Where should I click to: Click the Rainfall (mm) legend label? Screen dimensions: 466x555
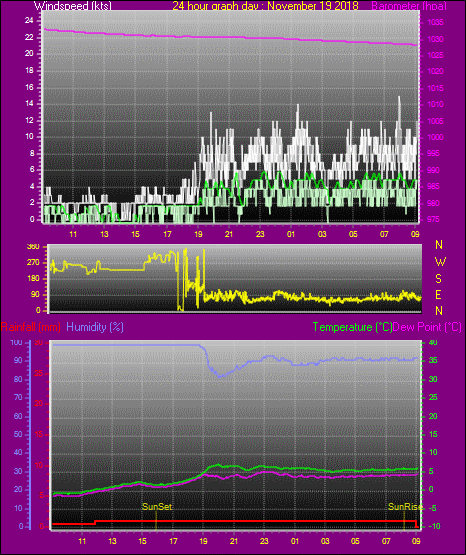tap(30, 327)
